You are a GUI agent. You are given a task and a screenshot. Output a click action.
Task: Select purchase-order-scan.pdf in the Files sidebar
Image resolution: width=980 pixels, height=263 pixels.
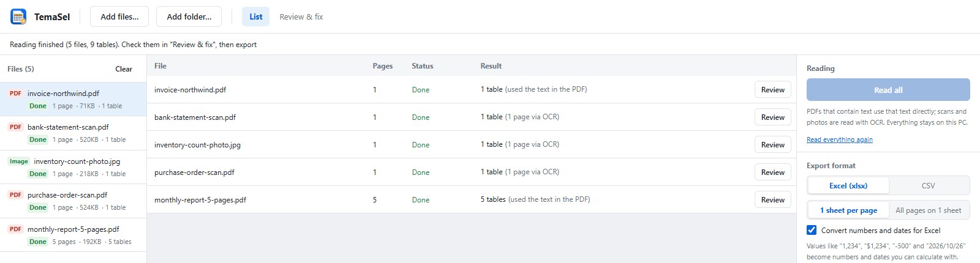pyautogui.click(x=73, y=201)
